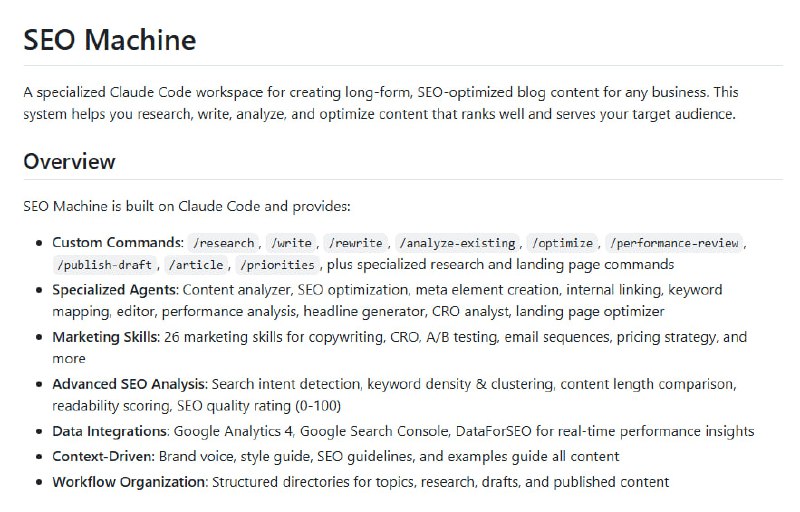The height and width of the screenshot is (512, 800).
Task: Click the /optimize command code tag
Action: (x=564, y=243)
